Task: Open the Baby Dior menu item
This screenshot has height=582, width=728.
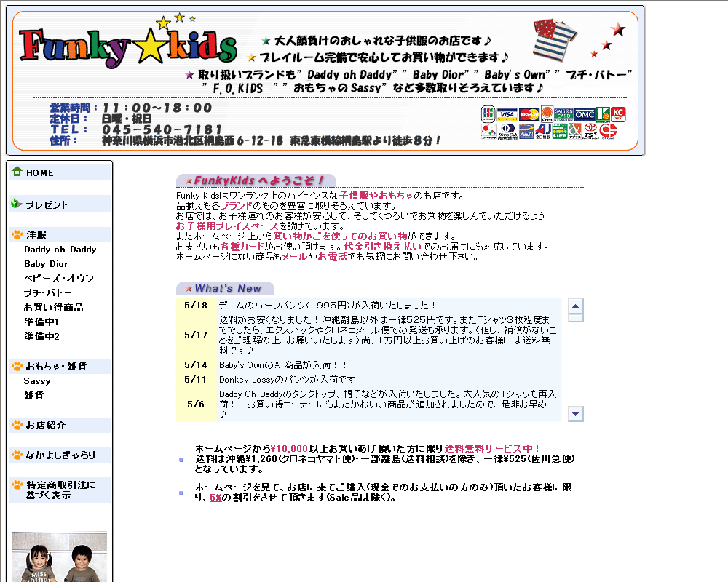Action: (46, 263)
